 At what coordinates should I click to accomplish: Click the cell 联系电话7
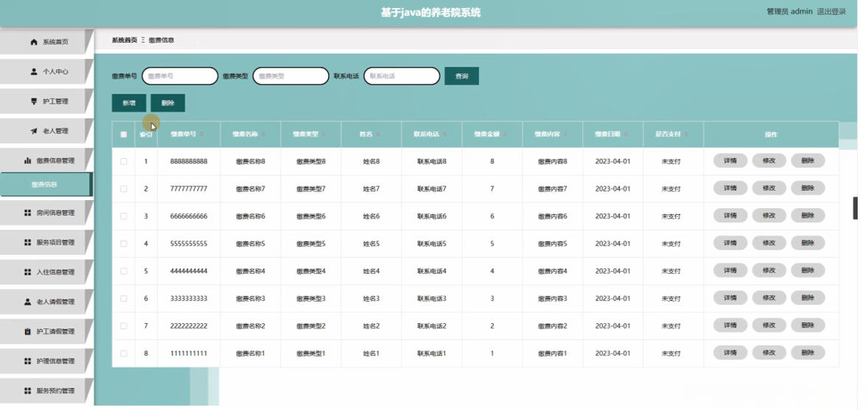[432, 188]
